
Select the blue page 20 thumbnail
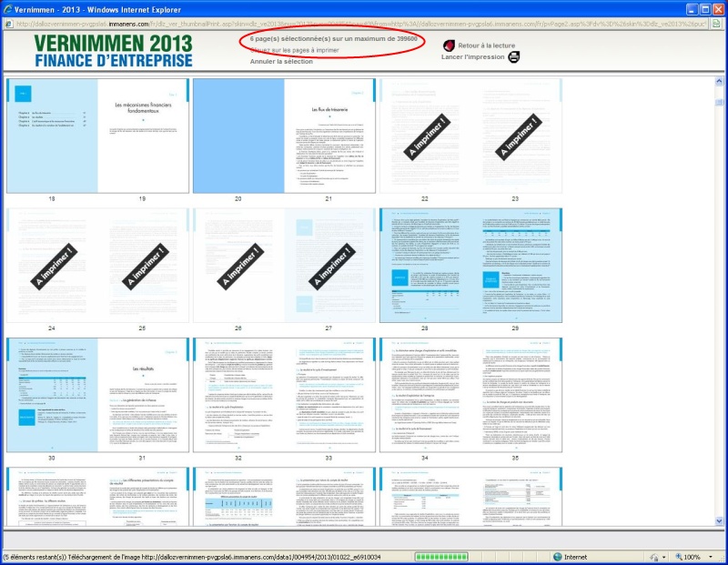[x=238, y=136]
